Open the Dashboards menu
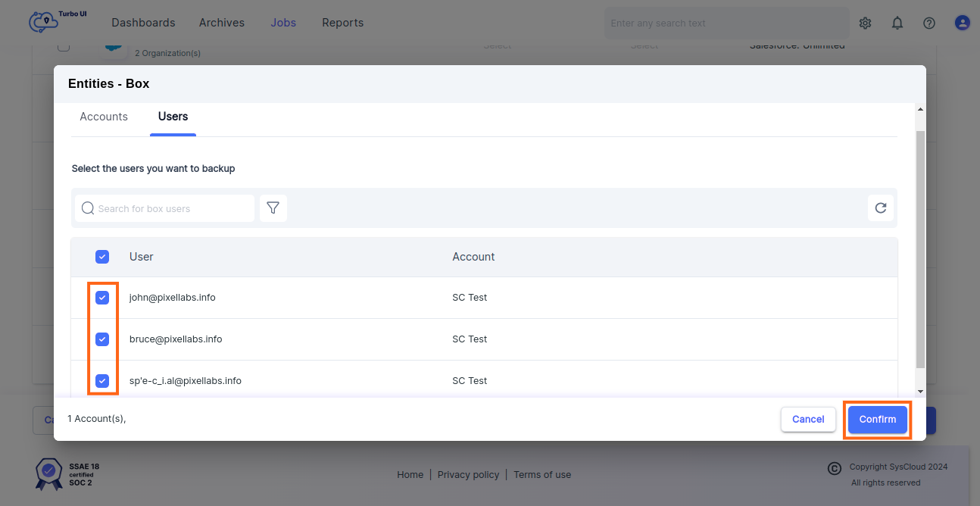This screenshot has width=980, height=506. [143, 23]
